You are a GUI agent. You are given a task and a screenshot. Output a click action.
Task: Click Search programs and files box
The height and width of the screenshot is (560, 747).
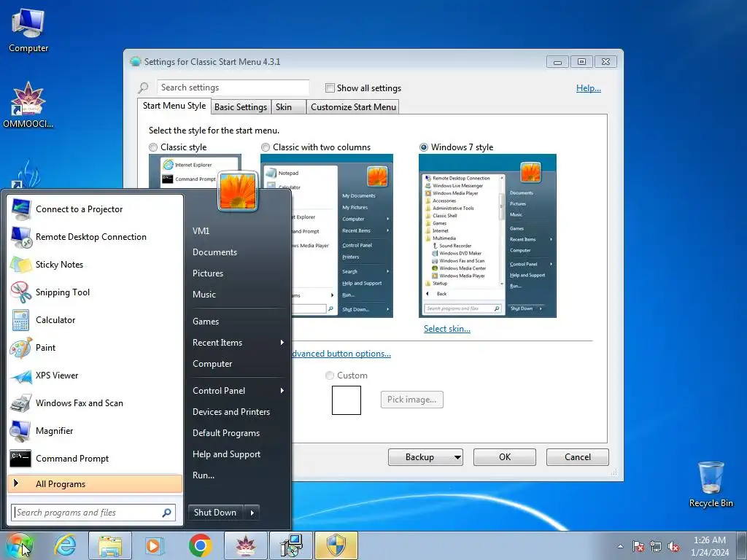(93, 513)
